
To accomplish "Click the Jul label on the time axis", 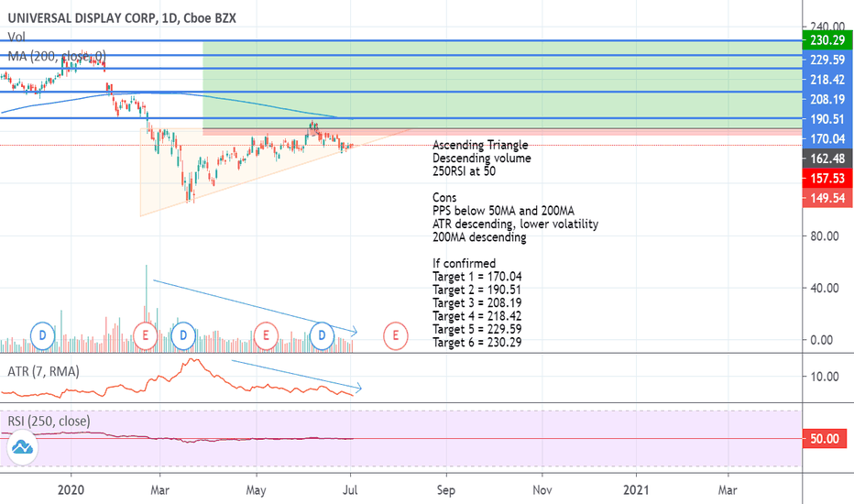I will coord(350,490).
